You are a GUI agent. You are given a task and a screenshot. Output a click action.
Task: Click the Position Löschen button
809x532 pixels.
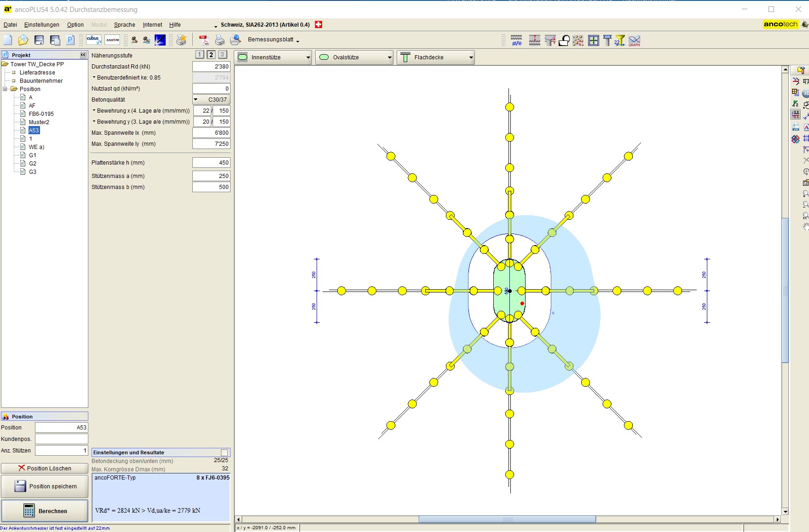(45, 468)
